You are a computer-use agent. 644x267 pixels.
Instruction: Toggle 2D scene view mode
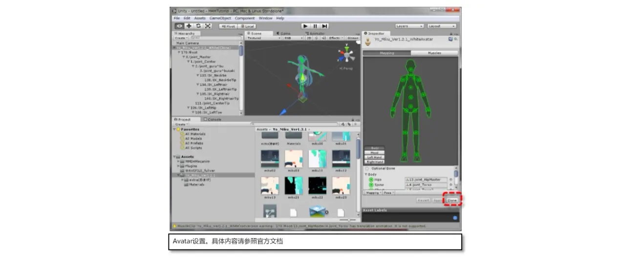click(309, 38)
